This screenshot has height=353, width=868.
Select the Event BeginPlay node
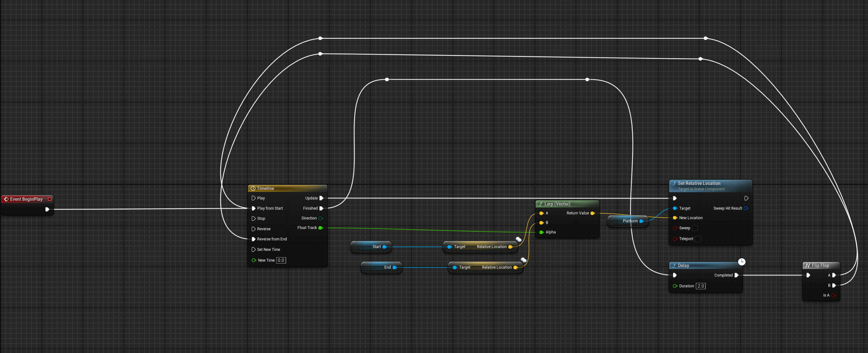[x=27, y=204]
